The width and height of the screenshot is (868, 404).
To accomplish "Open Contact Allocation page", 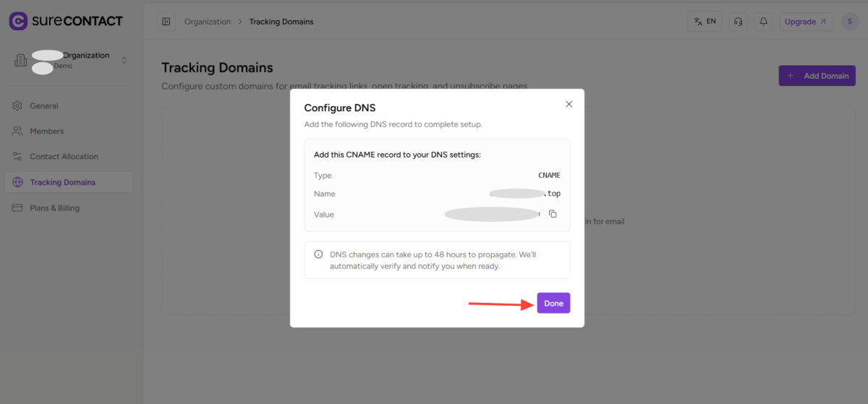I will 64,157.
